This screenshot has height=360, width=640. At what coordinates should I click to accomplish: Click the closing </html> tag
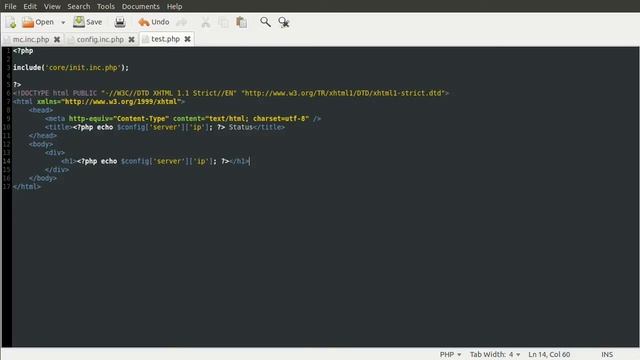pos(27,187)
